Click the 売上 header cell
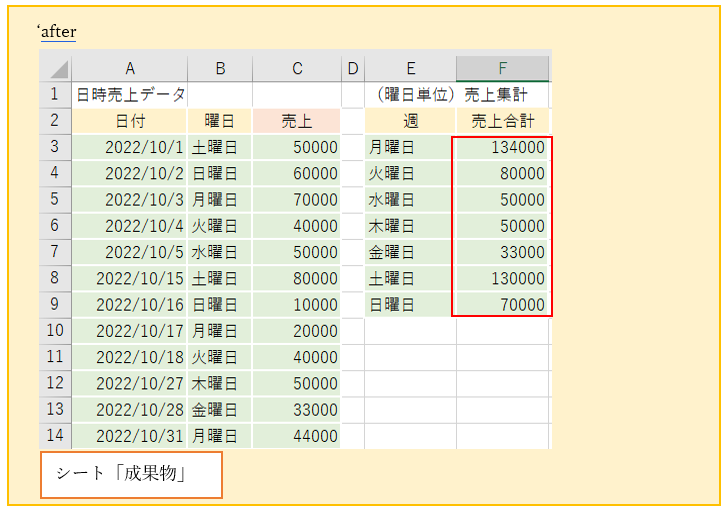726x512 pixels. coord(297,121)
